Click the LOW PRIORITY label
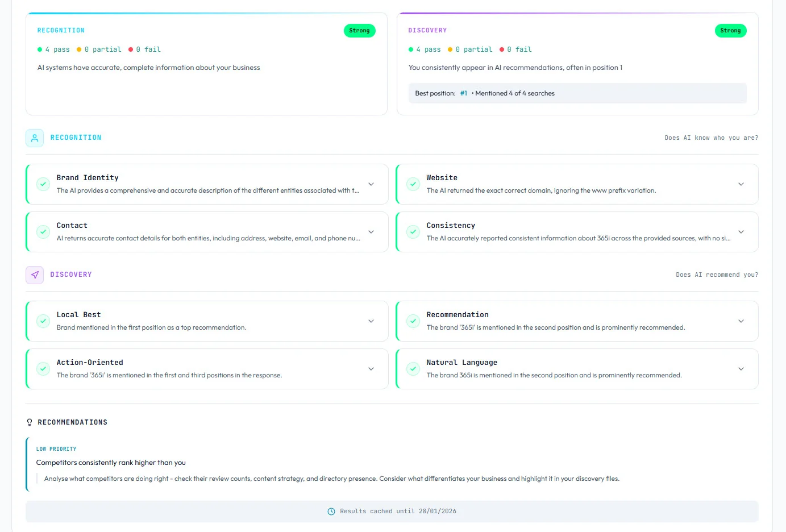The image size is (786, 532). [56, 449]
